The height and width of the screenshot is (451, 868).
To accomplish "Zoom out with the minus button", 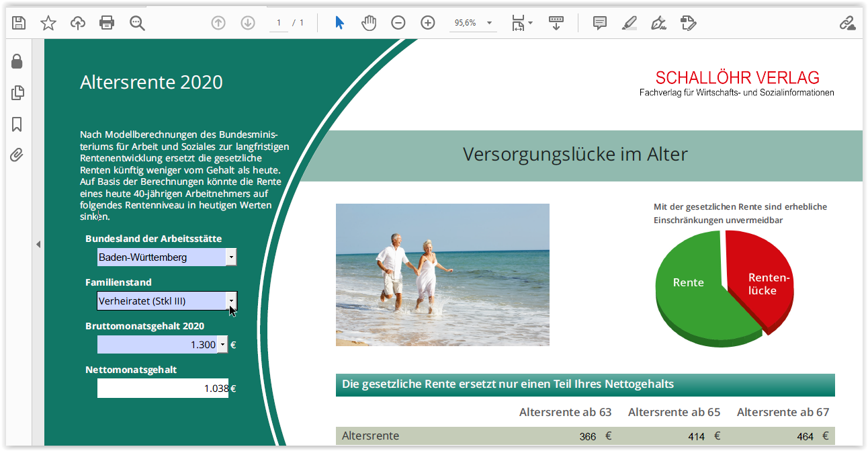I will (x=398, y=23).
